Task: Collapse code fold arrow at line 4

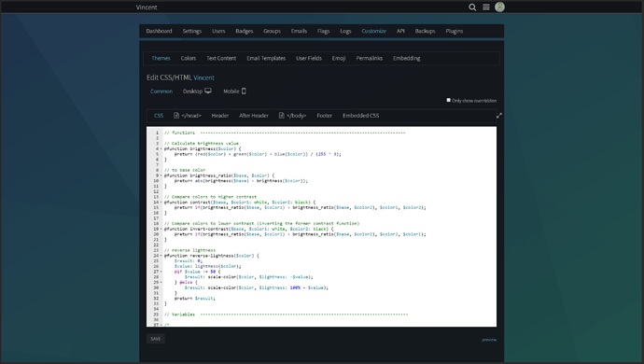Action: tap(161, 148)
